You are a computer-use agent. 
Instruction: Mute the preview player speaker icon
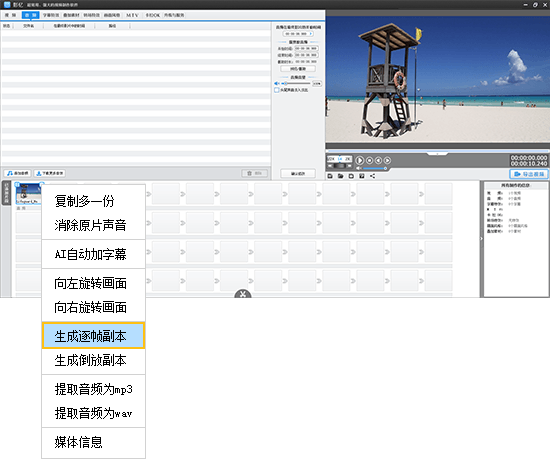358,168
